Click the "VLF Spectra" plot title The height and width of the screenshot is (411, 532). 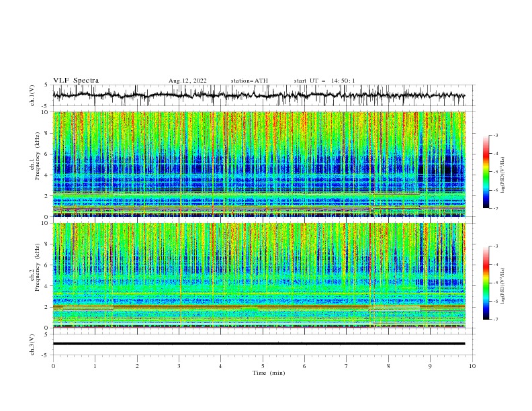point(76,81)
